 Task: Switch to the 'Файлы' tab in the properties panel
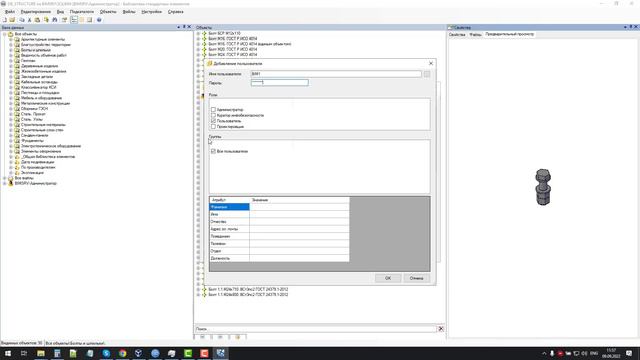tap(476, 35)
